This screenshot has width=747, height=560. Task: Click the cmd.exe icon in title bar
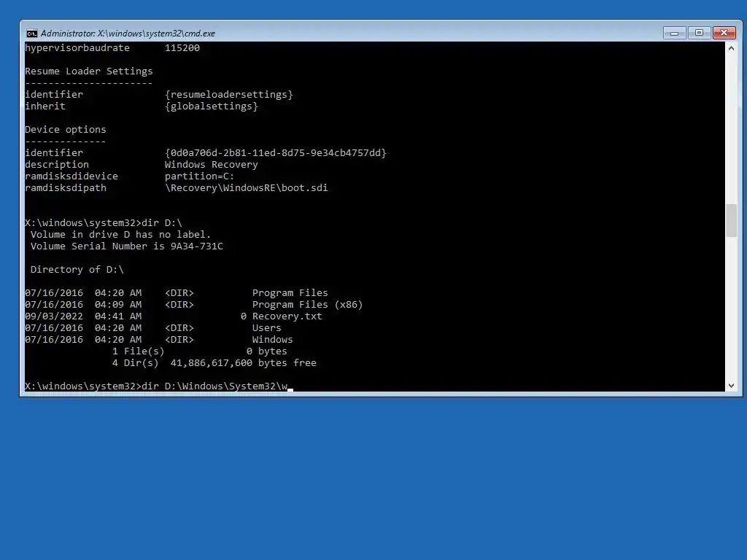tap(32, 34)
